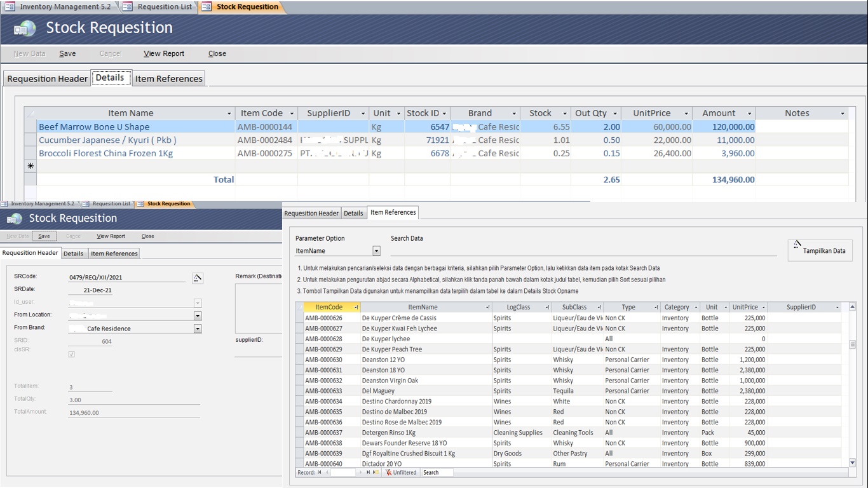Open the From Location dropdown
The image size is (868, 488).
198,316
